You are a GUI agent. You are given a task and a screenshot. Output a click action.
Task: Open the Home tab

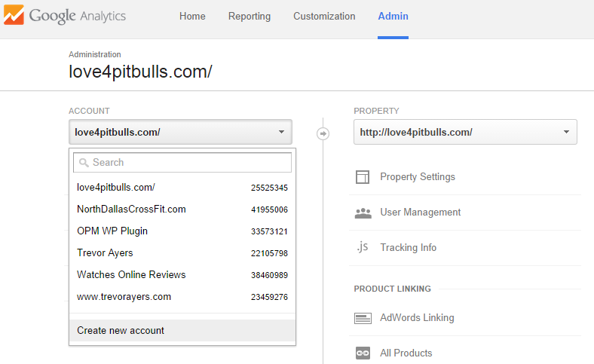[x=192, y=17]
